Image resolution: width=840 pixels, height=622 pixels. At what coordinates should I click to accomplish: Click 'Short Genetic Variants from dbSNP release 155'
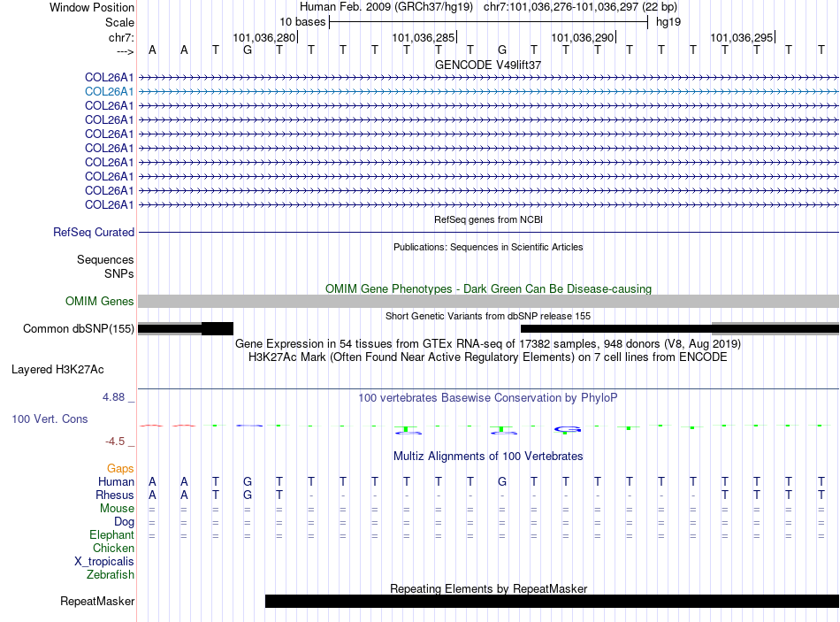(x=488, y=316)
